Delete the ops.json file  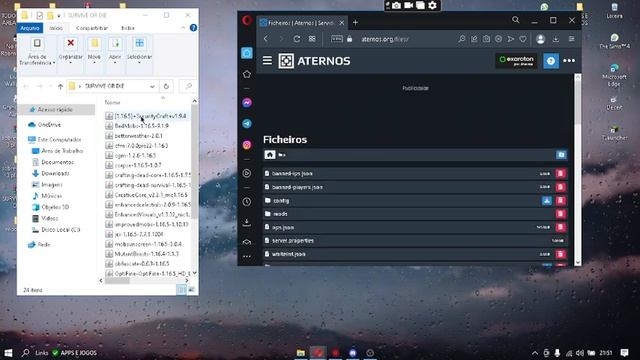click(x=560, y=227)
